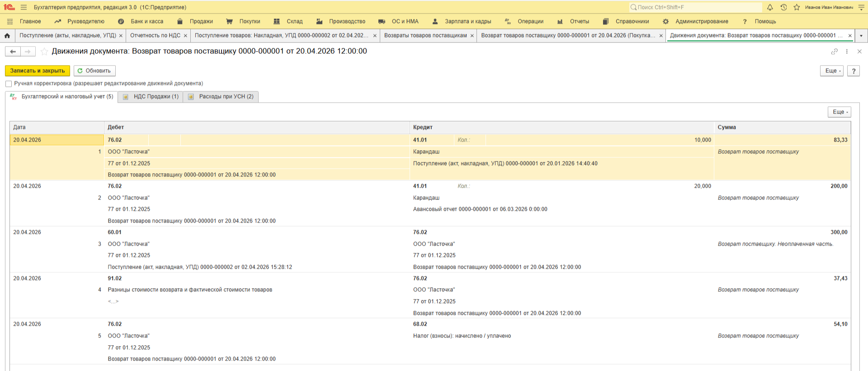Open notifications bell icon
Image resolution: width=868 pixels, height=371 pixels.
click(770, 7)
